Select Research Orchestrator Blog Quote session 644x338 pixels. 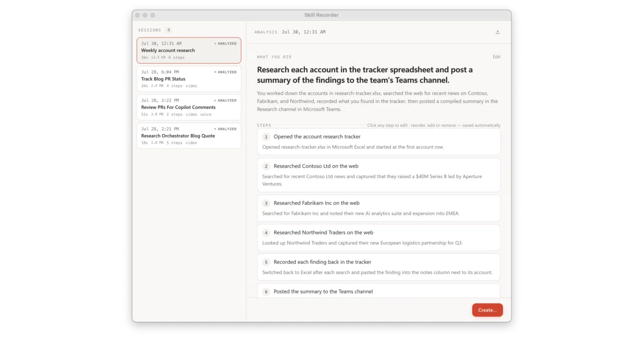(189, 136)
